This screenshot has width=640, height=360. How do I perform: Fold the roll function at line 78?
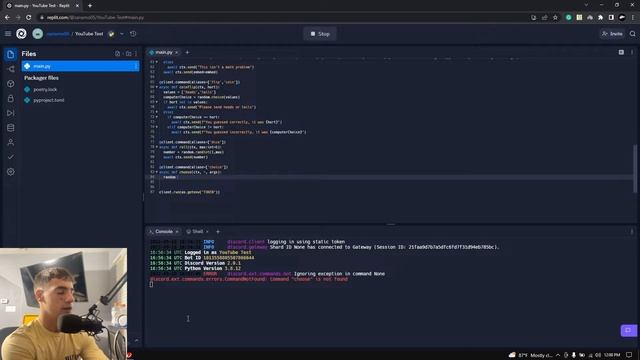pos(157,147)
